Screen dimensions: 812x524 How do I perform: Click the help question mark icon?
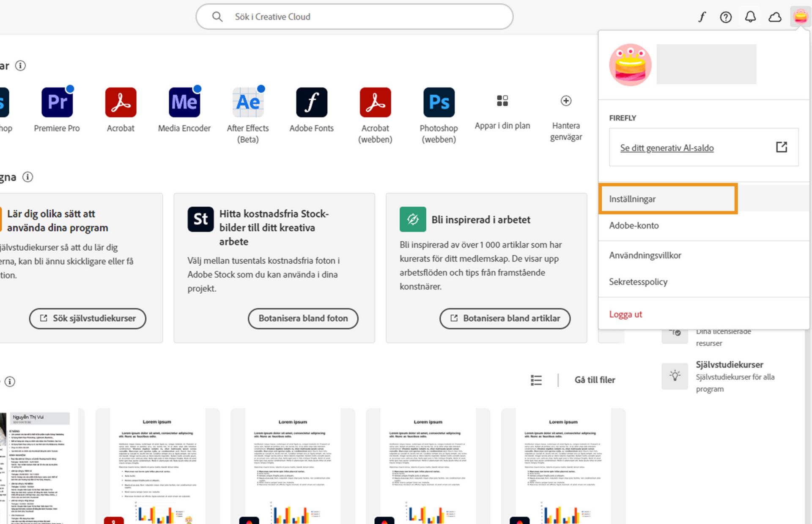(726, 17)
